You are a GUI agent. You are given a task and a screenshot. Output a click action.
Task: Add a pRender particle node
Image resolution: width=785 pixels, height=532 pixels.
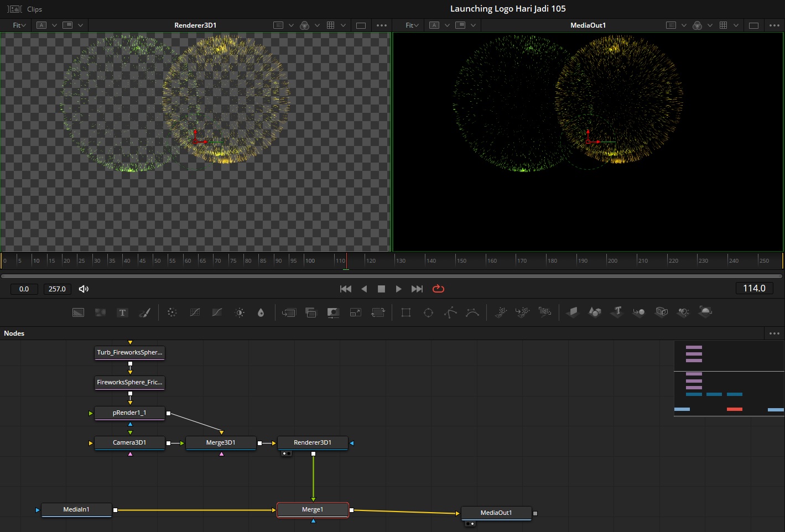545,312
